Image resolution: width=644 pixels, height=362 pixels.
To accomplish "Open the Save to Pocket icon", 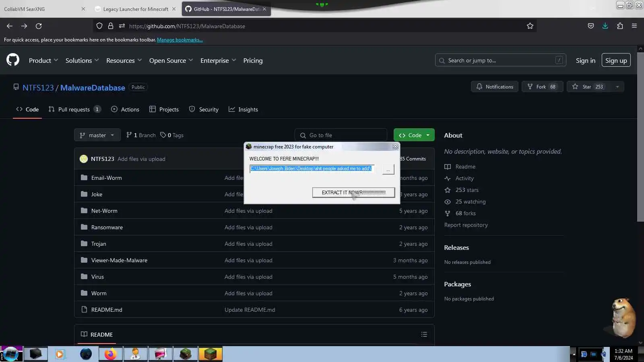I will click(x=591, y=26).
